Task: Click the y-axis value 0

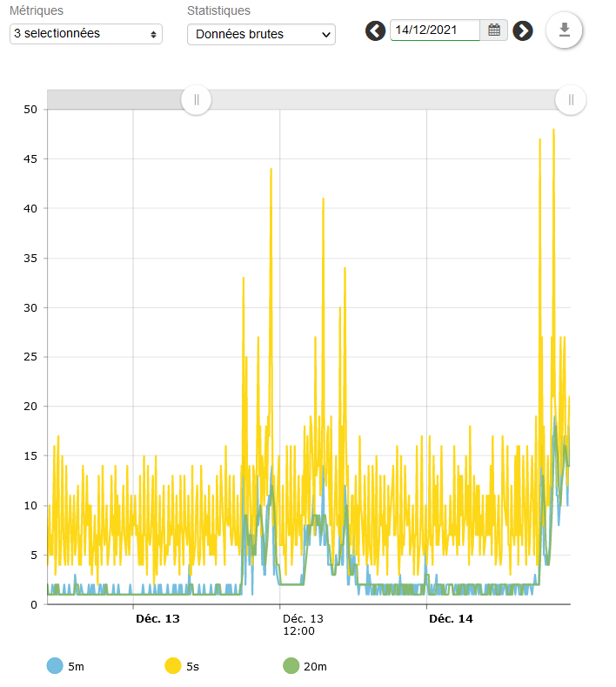Action: [34, 604]
